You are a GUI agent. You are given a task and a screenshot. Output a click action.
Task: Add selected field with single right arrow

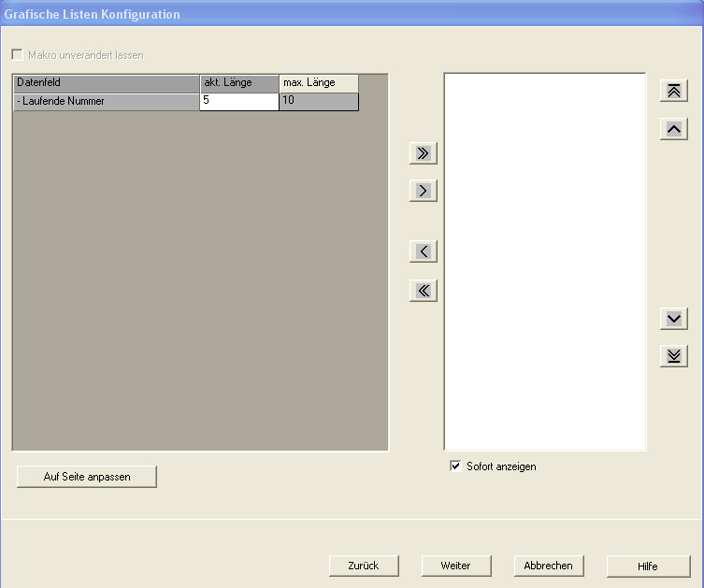click(x=423, y=191)
